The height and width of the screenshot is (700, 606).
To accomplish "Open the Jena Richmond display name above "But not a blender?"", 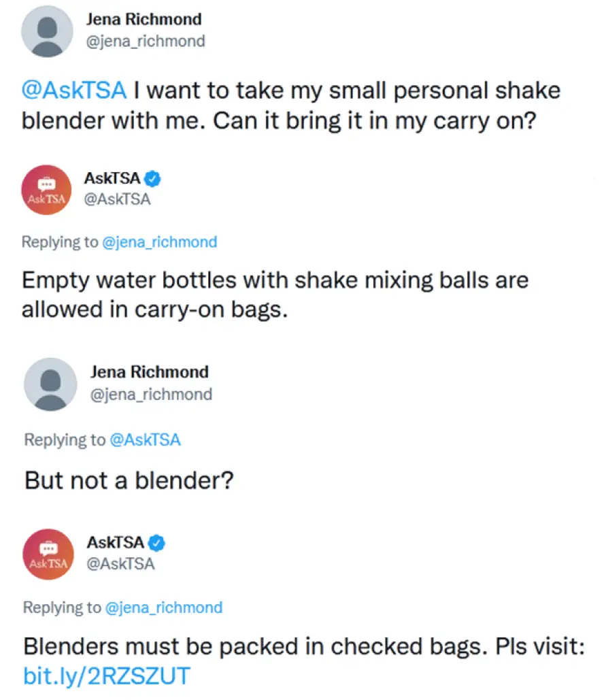I will click(x=150, y=372).
